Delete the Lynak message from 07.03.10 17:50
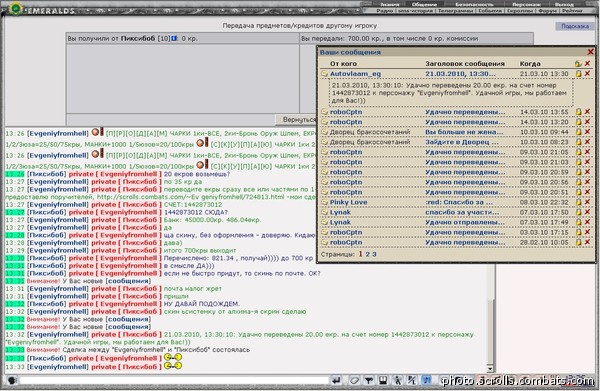The height and width of the screenshot is (391, 600). point(587,212)
